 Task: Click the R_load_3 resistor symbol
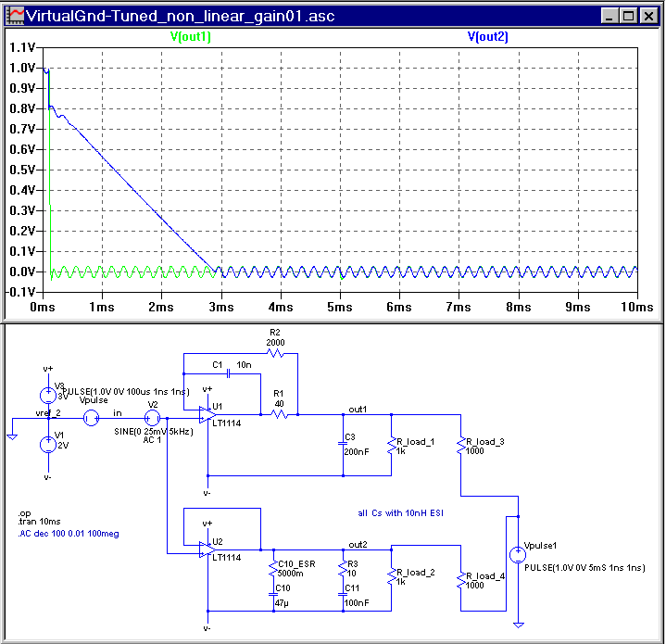coord(460,447)
